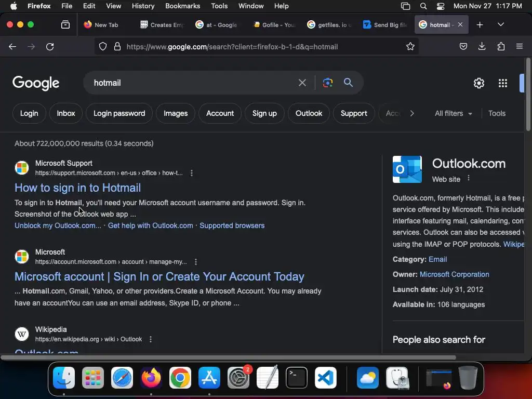Select the Sign up chip
The height and width of the screenshot is (399, 532).
[x=264, y=113]
